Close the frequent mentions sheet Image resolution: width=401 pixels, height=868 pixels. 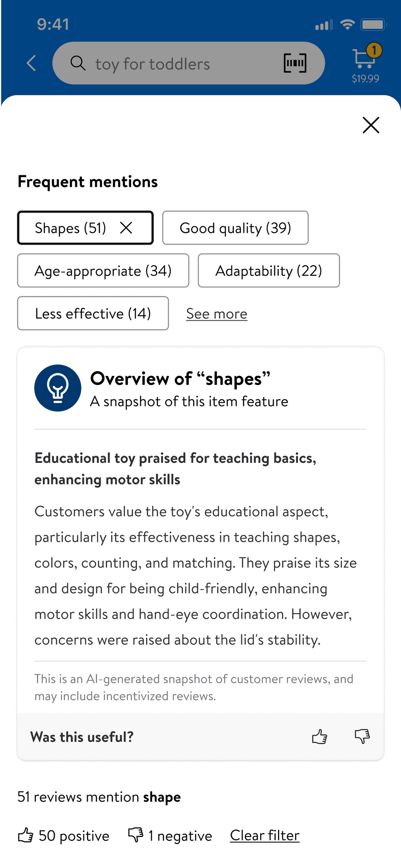[371, 125]
